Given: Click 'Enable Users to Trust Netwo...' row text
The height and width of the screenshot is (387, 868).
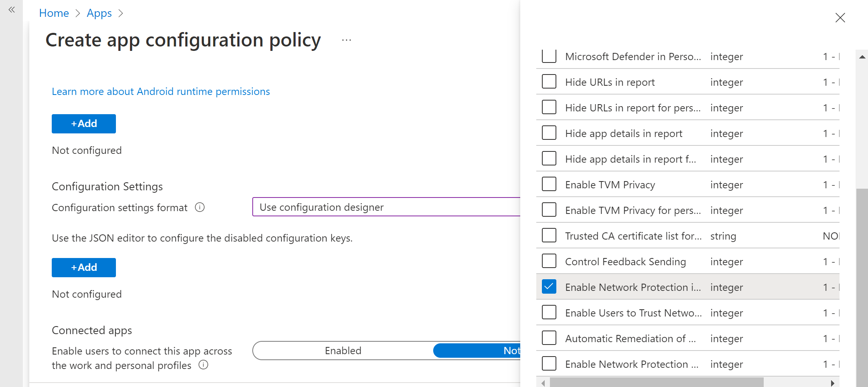Looking at the screenshot, I should pos(633,313).
